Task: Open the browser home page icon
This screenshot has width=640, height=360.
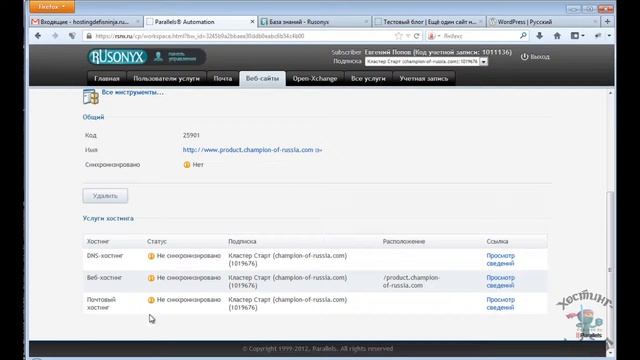Action: coord(557,36)
